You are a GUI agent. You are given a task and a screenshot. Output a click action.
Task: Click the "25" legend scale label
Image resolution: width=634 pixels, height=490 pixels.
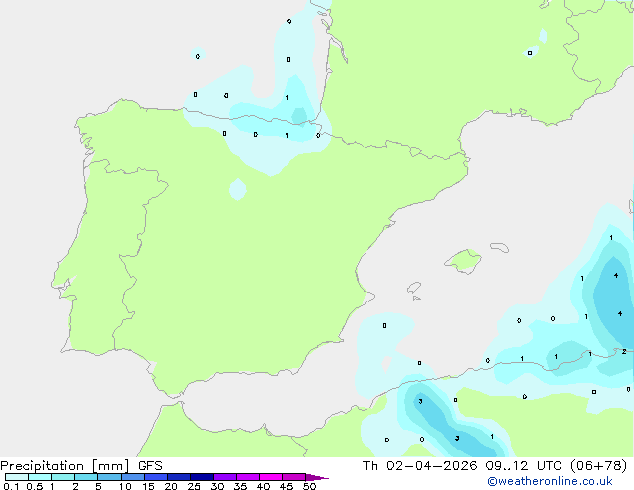coord(194,486)
